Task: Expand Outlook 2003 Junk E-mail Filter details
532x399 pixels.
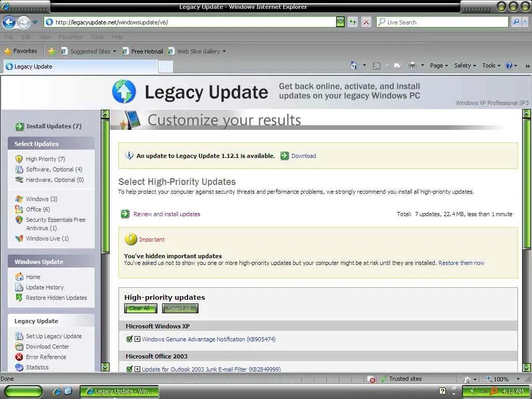Action: tap(137, 369)
